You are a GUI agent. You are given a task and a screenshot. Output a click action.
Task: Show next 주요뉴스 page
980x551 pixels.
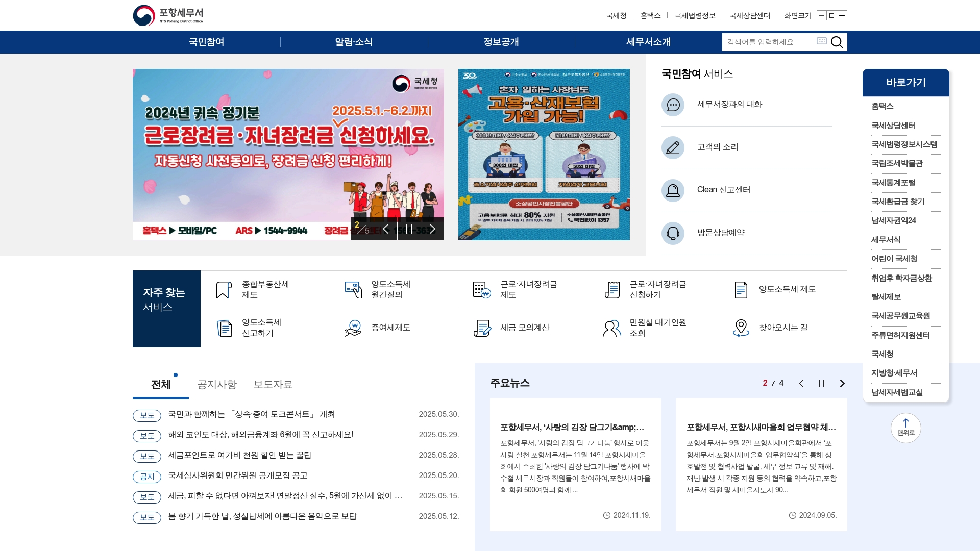842,384
